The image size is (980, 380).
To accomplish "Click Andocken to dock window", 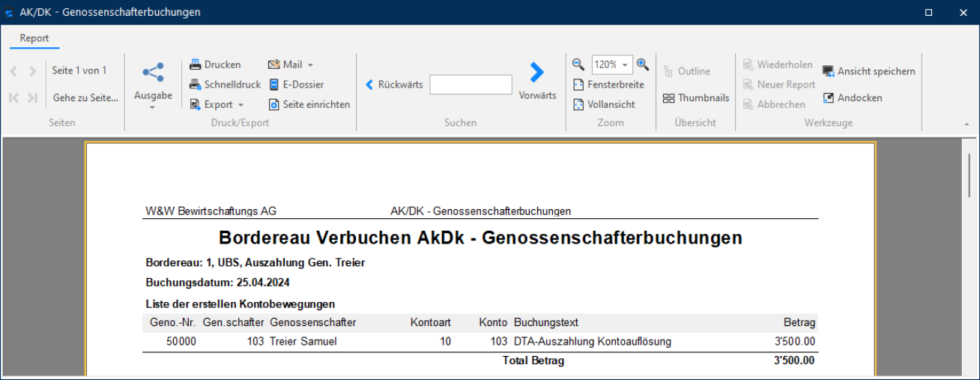I will click(x=853, y=97).
